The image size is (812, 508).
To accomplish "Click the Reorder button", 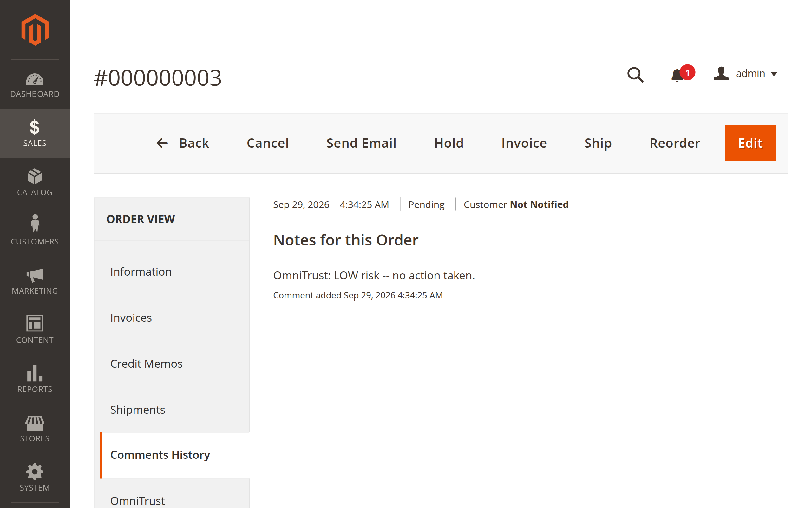I will tap(675, 143).
